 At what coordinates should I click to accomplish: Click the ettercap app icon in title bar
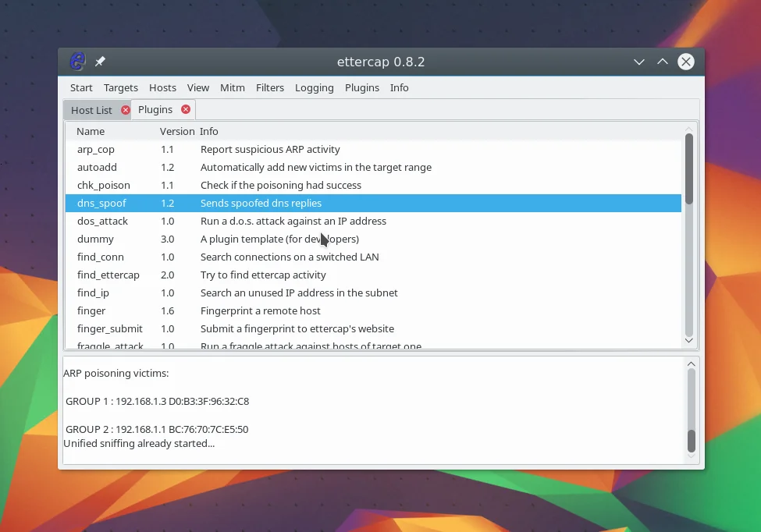tap(77, 62)
